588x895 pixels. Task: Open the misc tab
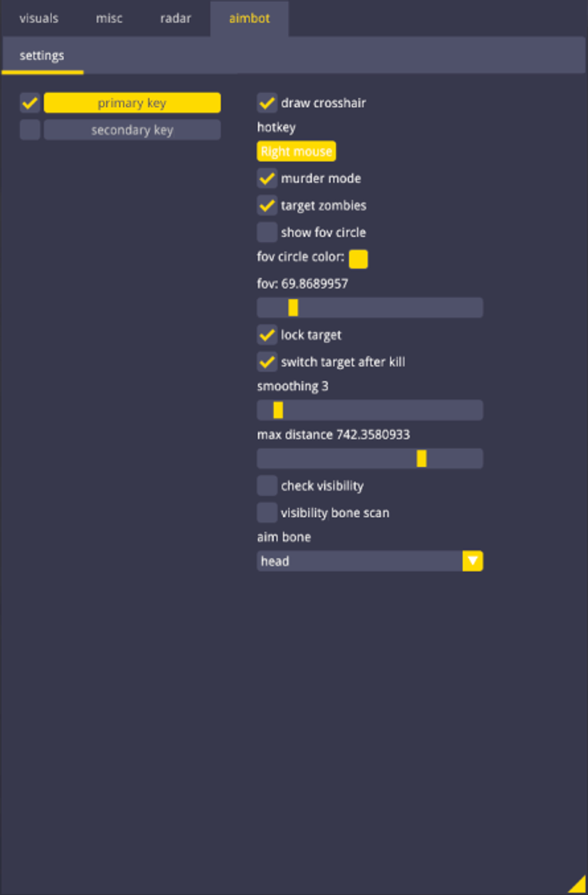[x=109, y=18]
